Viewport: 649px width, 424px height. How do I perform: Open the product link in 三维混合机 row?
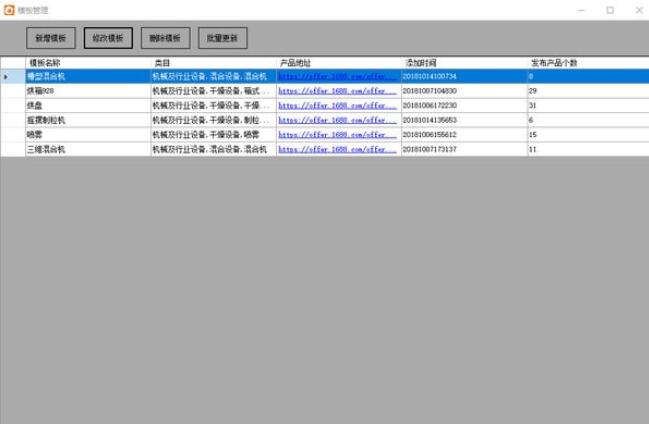coord(337,149)
